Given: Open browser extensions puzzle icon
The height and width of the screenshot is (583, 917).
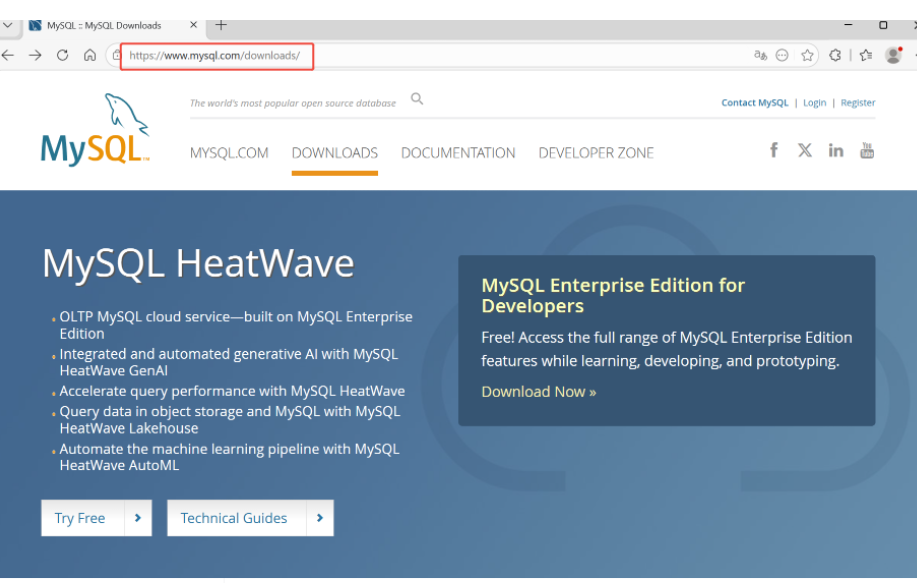Looking at the screenshot, I should tap(835, 56).
